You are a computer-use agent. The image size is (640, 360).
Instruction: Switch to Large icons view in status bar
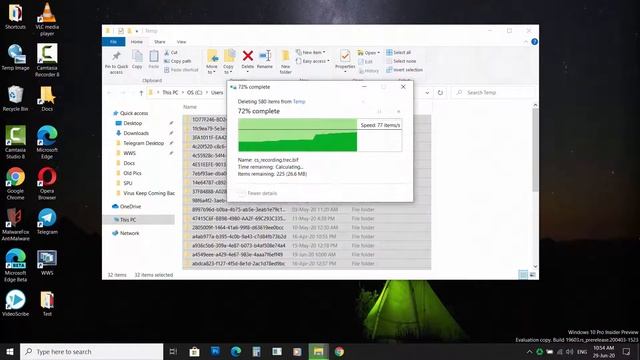533,275
